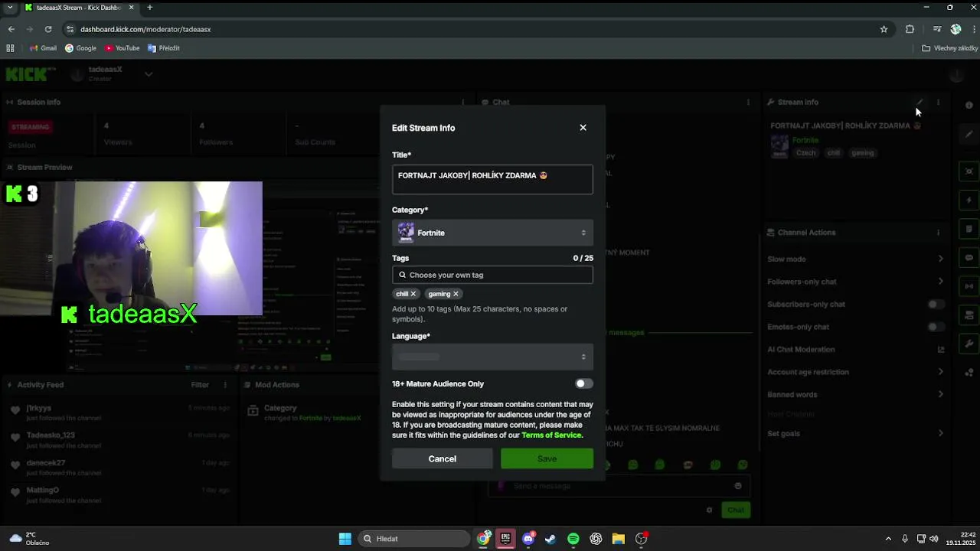The width and height of the screenshot is (980, 551).
Task: Open the emoji picker in chat input
Action: click(x=738, y=486)
